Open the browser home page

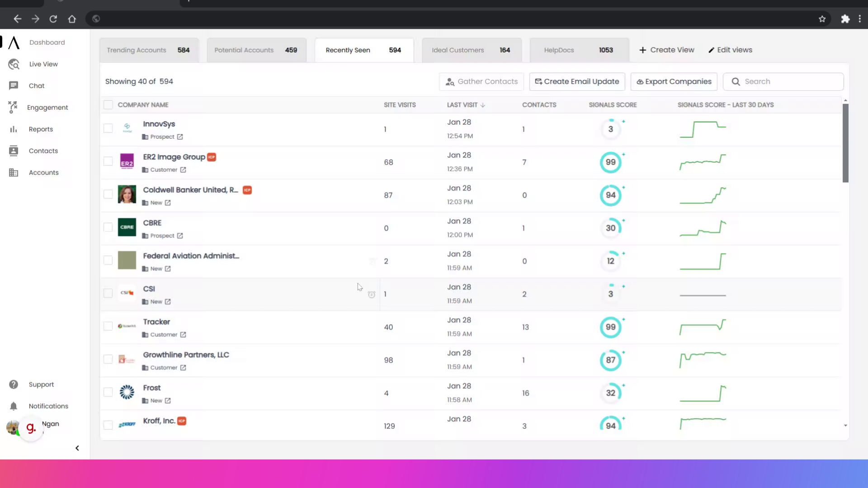[x=72, y=19]
